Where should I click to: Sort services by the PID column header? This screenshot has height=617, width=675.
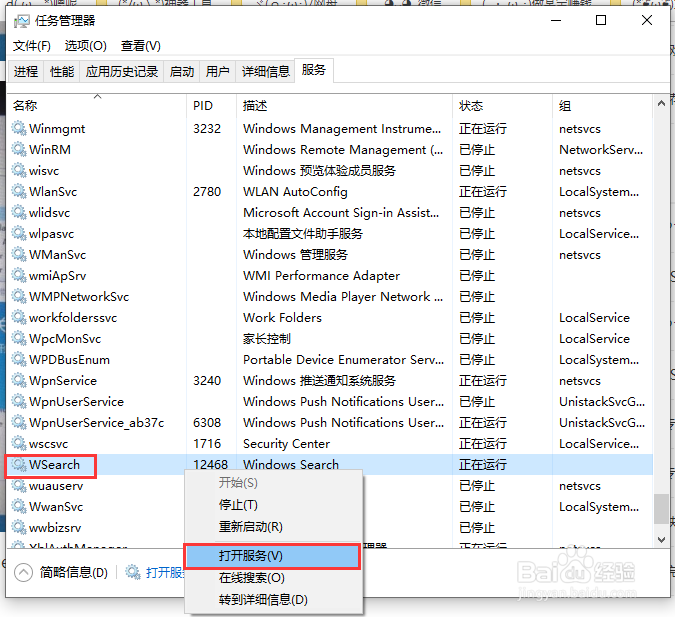point(211,105)
